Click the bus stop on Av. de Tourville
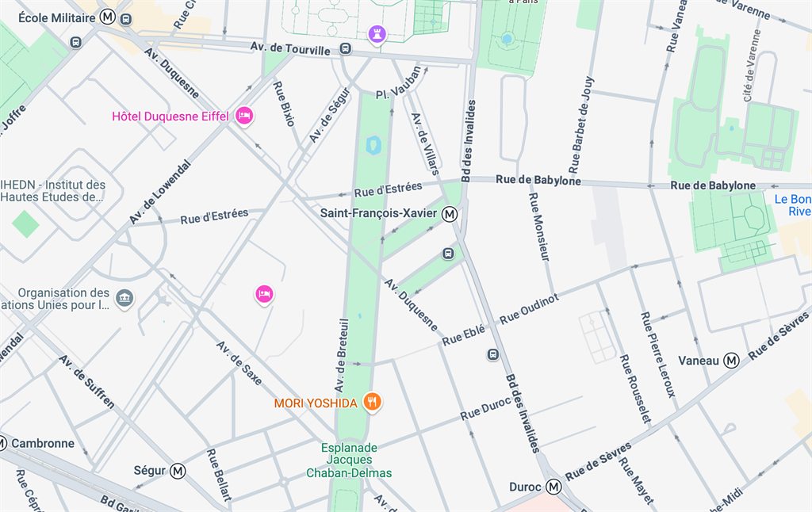 pyautogui.click(x=346, y=48)
